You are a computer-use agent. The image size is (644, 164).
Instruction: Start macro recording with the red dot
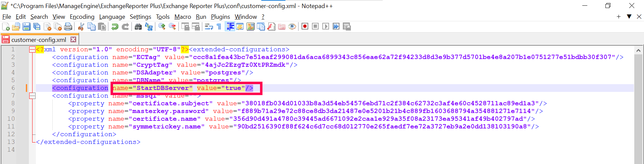pos(305,26)
